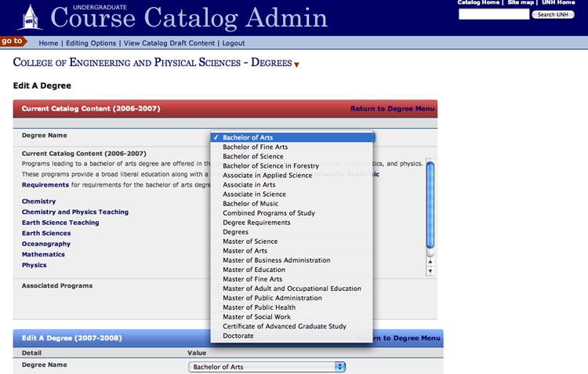Open the Physics program link
Image resolution: width=588 pixels, height=374 pixels.
[34, 265]
